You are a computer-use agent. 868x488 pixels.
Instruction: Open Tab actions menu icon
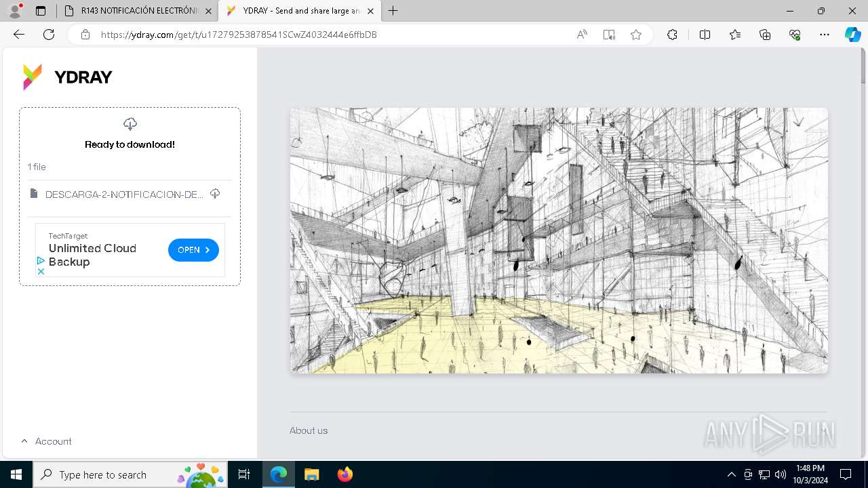point(41,11)
